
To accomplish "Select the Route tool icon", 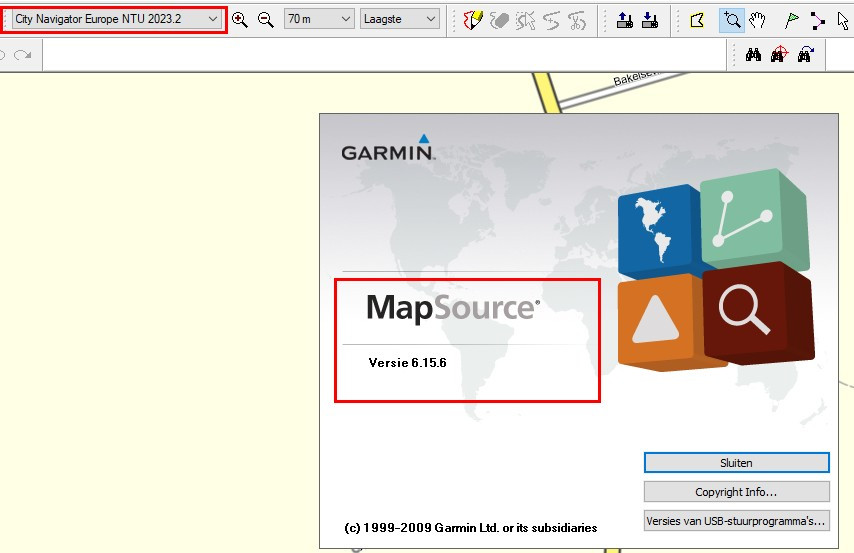I will 817,21.
